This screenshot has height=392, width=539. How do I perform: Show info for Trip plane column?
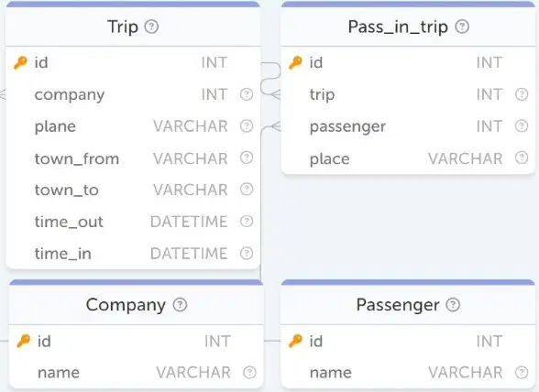247,125
